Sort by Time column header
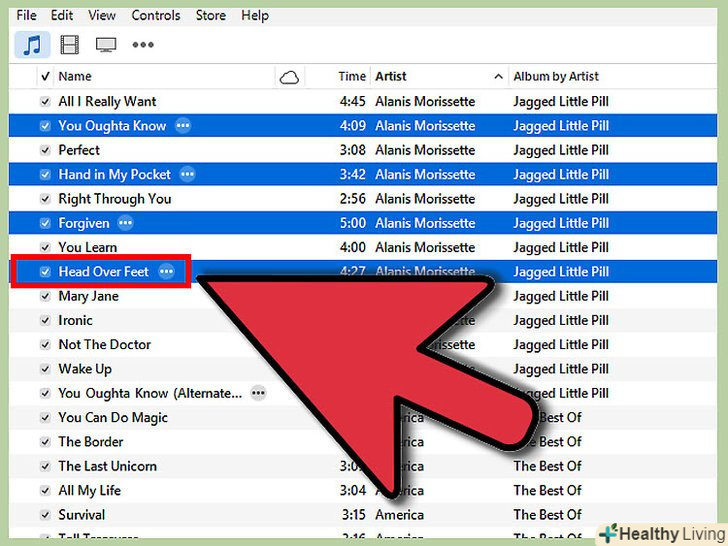728x546 pixels. 352,76
